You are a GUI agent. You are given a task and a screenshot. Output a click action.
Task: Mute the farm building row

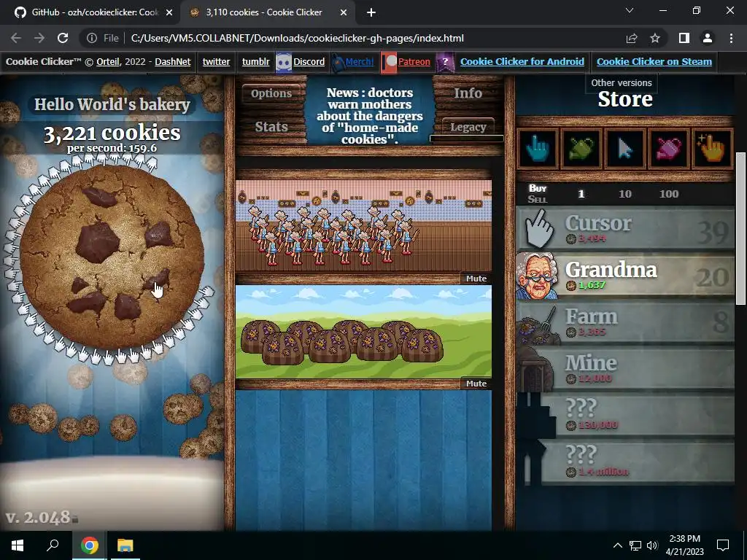coord(476,384)
